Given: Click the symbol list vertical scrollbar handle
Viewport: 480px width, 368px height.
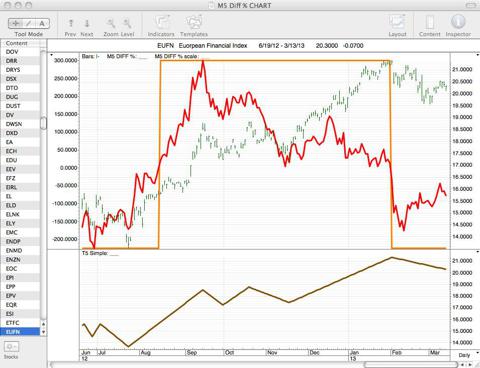Looking at the screenshot, I should click(43, 123).
